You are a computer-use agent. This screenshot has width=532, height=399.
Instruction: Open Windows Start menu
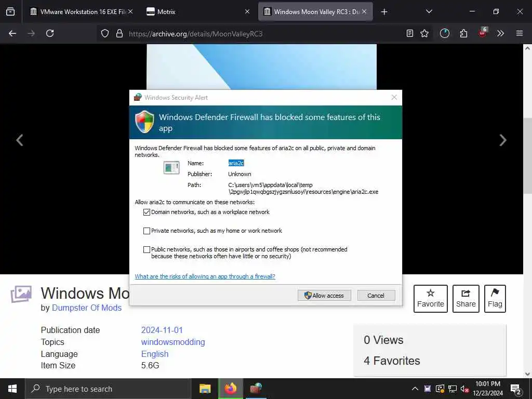(x=12, y=389)
